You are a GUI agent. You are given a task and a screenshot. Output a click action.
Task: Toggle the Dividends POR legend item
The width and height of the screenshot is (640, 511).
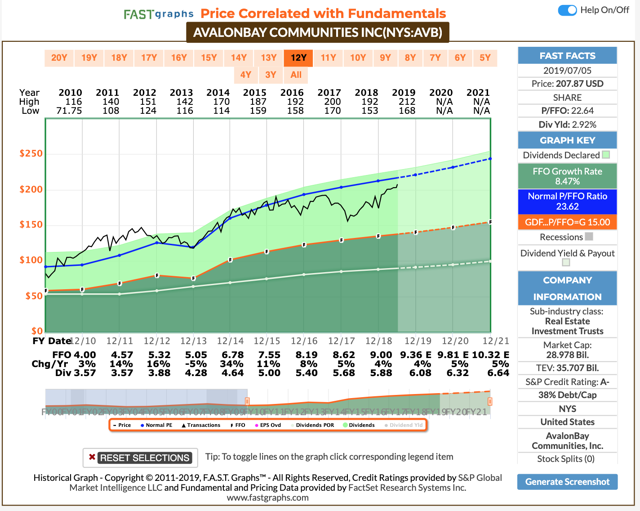[x=313, y=425]
